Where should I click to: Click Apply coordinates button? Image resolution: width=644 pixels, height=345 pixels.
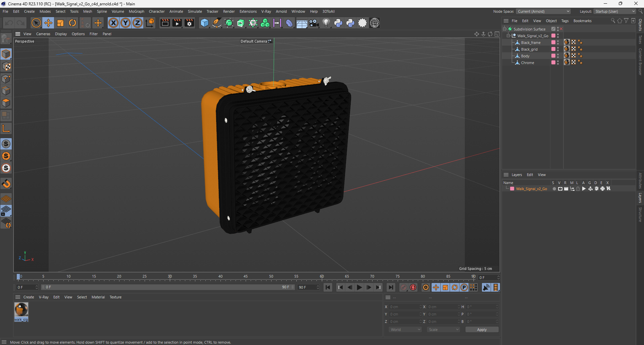482,330
